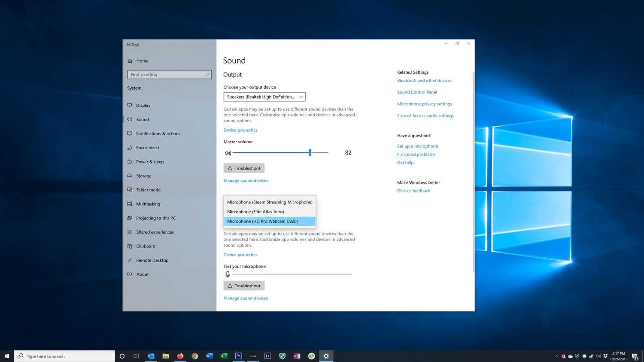The height and width of the screenshot is (362, 644).
Task: Click the Focus assist moon icon
Action: [130, 148]
